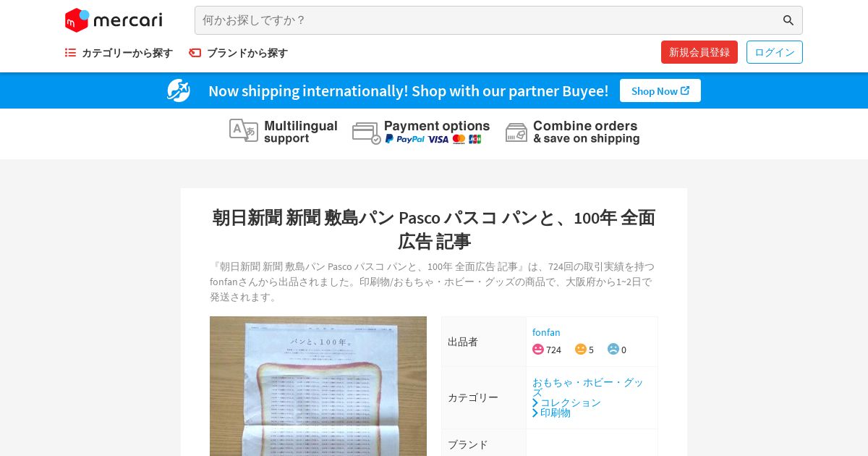Click the brand tag icon
Image resolution: width=868 pixels, height=456 pixels.
tap(195, 53)
